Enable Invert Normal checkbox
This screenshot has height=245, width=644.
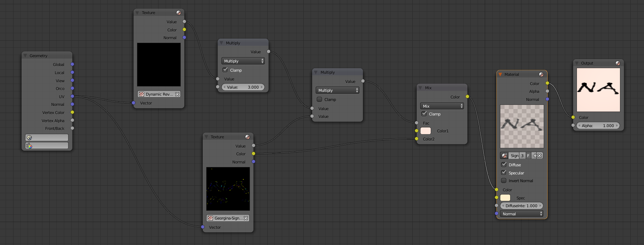point(504,181)
